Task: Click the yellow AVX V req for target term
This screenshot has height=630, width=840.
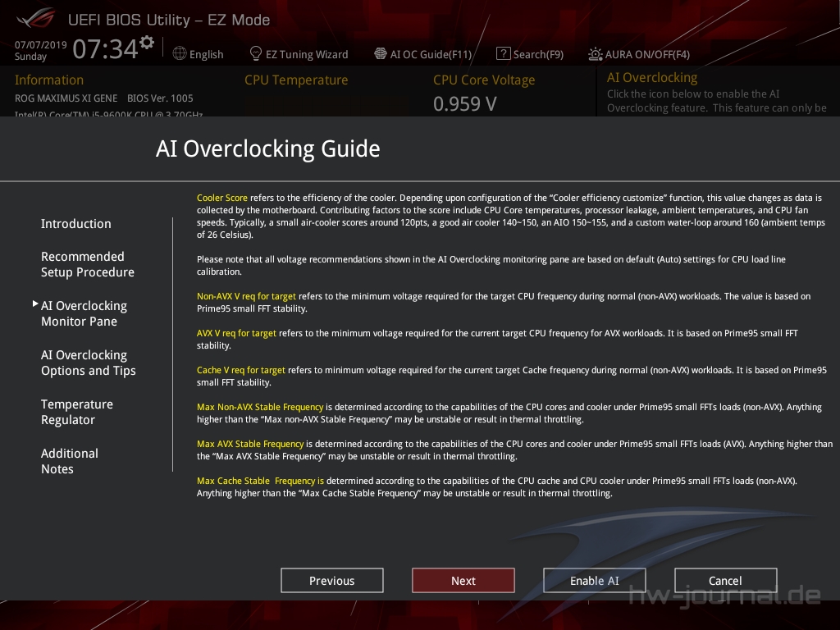Action: coord(236,333)
